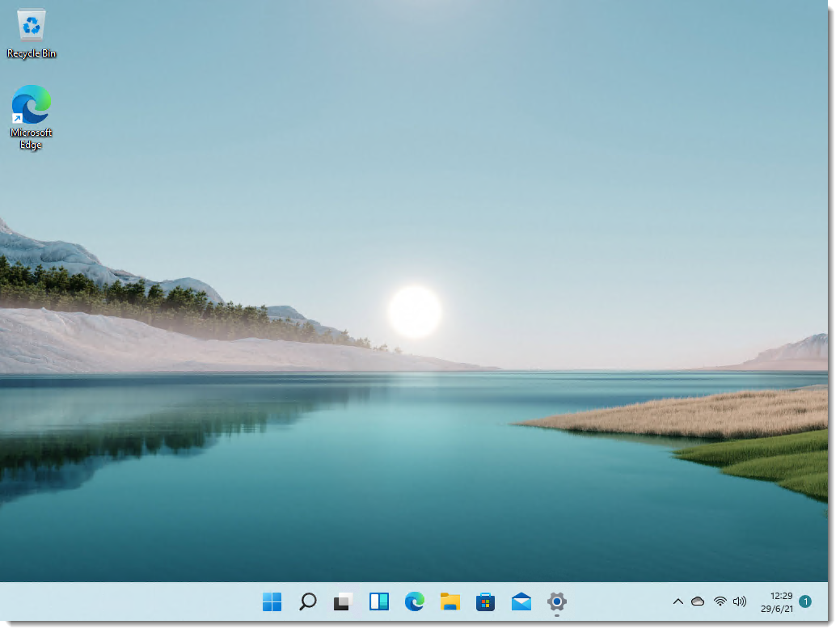
Task: Open sound settings via the speaker icon
Action: (740, 601)
